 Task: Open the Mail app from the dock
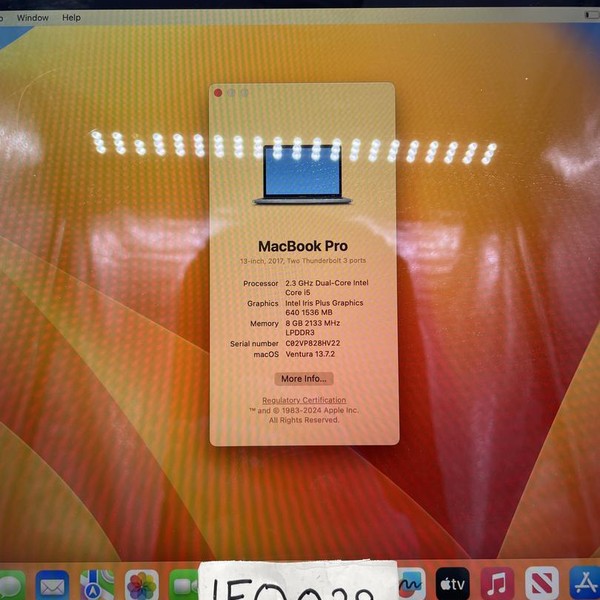pos(51,585)
